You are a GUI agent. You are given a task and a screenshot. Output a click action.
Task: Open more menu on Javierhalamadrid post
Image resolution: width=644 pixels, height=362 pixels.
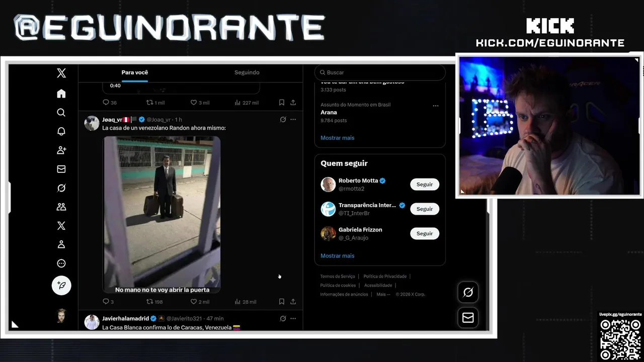[293, 318]
